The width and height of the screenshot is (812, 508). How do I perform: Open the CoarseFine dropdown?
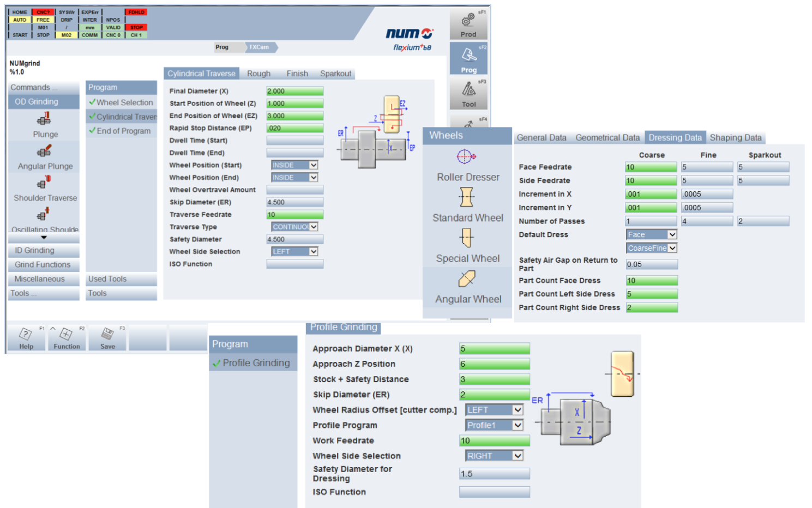pos(652,248)
